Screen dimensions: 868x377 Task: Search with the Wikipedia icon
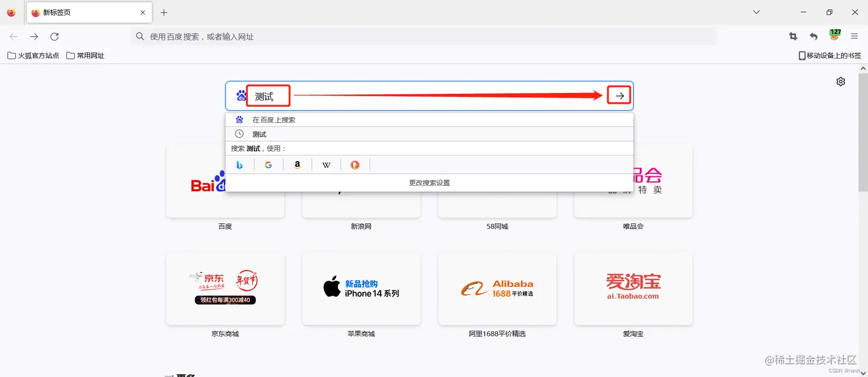(327, 165)
